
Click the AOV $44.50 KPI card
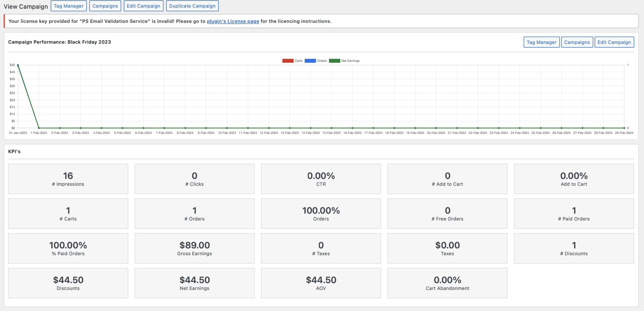(x=321, y=283)
